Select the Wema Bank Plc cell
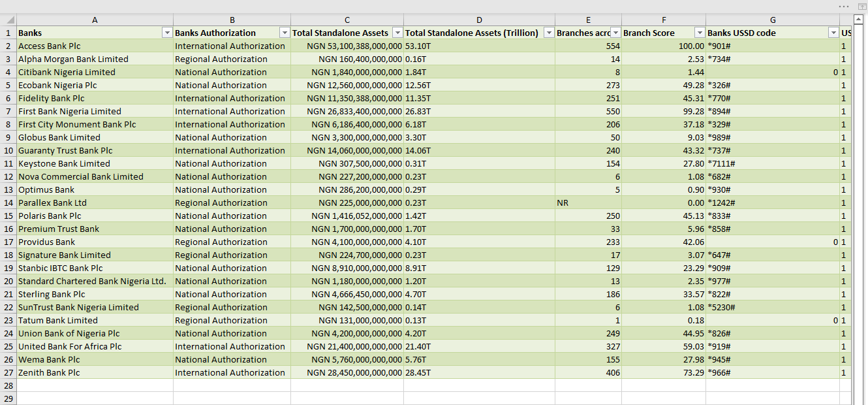Screen dimensions: 868x405 pyautogui.click(x=95, y=359)
